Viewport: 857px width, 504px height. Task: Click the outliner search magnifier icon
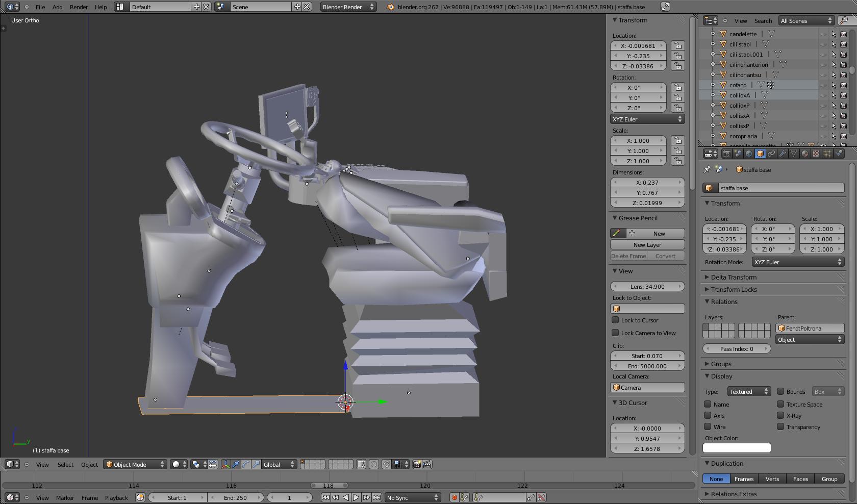tap(844, 20)
